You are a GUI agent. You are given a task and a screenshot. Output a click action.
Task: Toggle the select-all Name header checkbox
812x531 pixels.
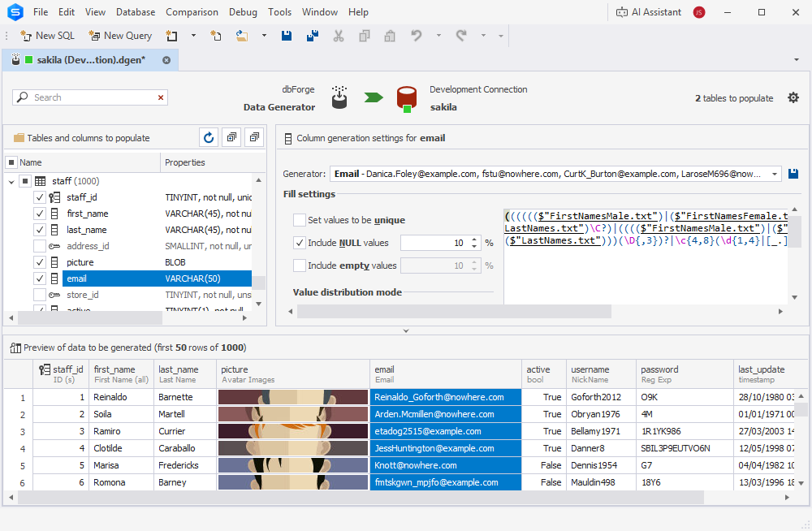pos(11,162)
